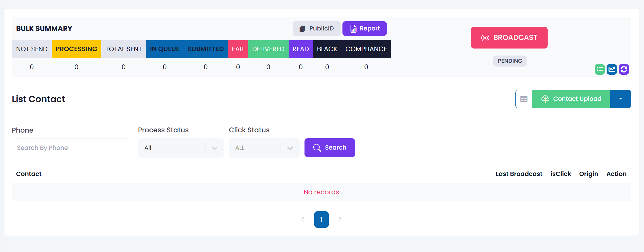Screen dimensions: 644x252
Task: Click the green list view icon
Action: click(x=600, y=69)
